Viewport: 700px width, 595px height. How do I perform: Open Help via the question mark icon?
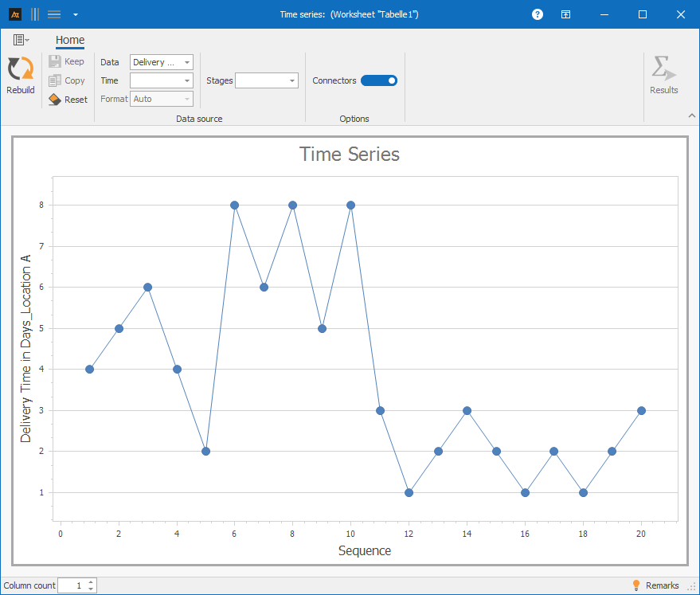(x=538, y=14)
